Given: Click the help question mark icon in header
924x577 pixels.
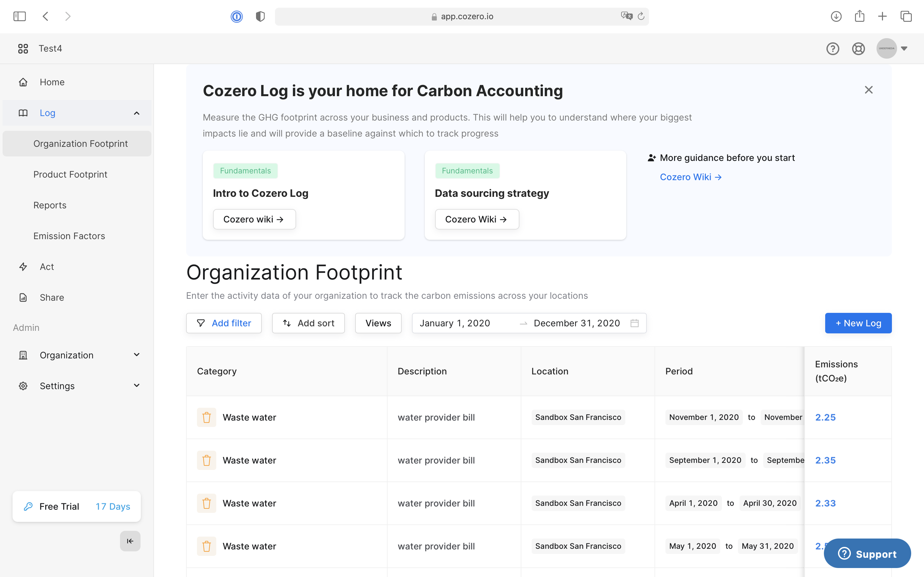Looking at the screenshot, I should click(833, 48).
